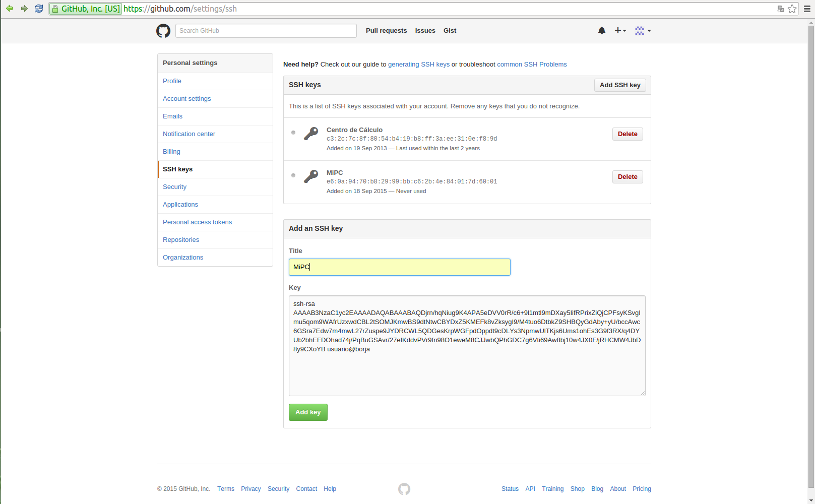This screenshot has height=504, width=815.
Task: Click the Add SSH key button
Action: point(619,85)
